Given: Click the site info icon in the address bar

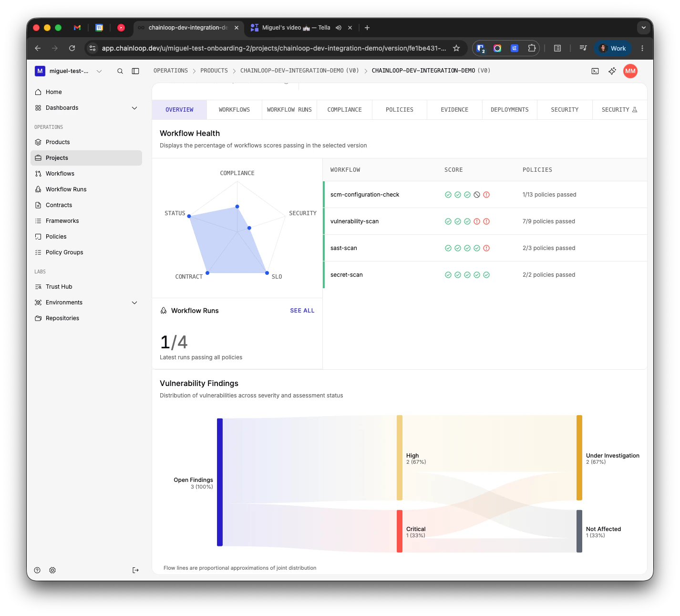Looking at the screenshot, I should point(93,48).
